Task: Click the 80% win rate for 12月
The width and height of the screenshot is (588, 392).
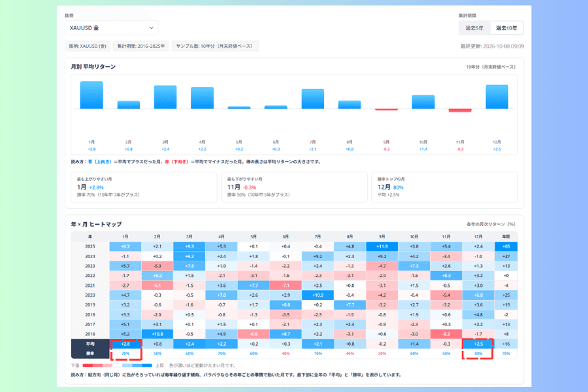Action: click(x=478, y=353)
